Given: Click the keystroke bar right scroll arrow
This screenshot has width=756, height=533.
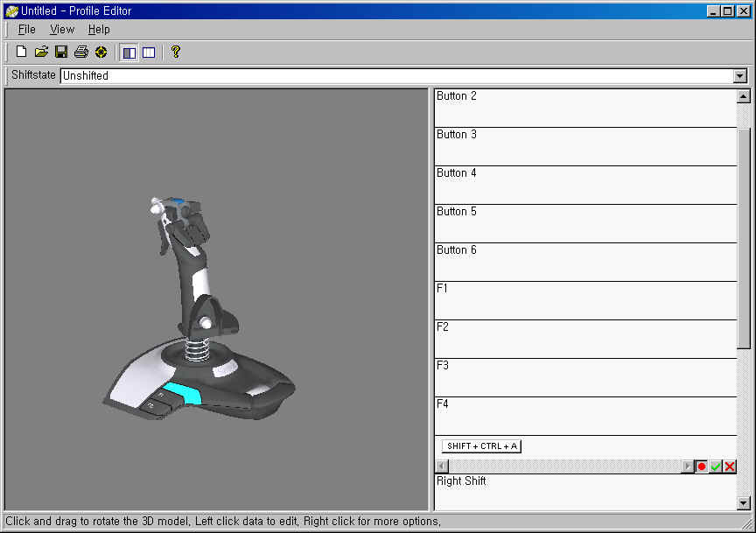Looking at the screenshot, I should pyautogui.click(x=687, y=466).
